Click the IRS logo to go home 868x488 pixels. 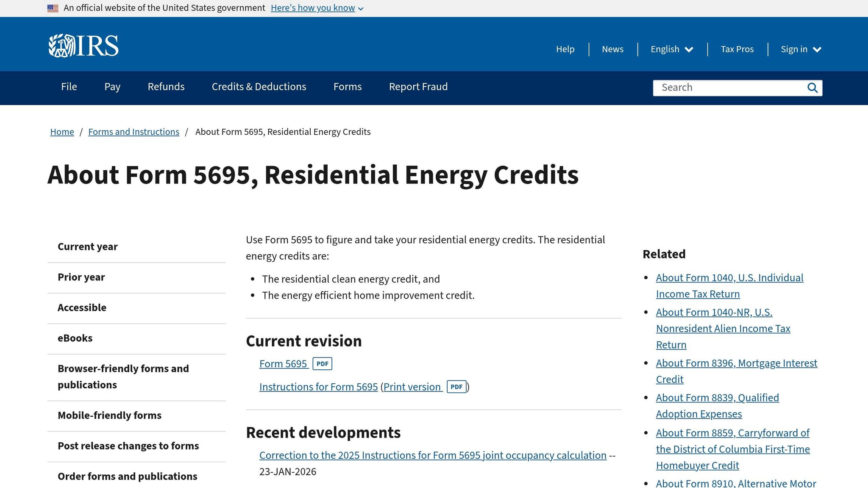[x=83, y=45]
